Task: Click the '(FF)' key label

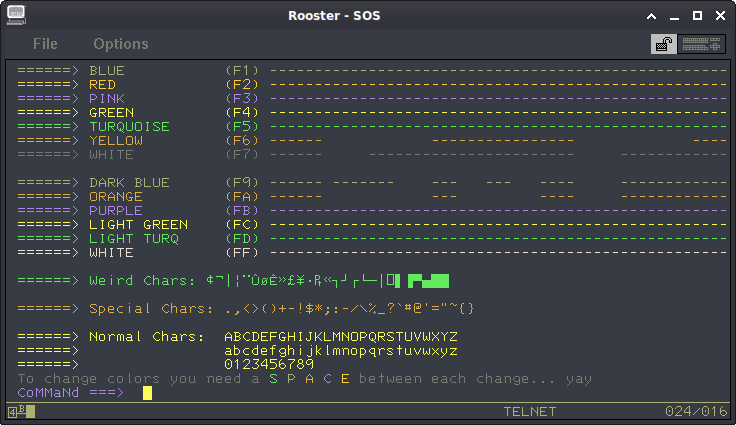Action: pyautogui.click(x=242, y=253)
